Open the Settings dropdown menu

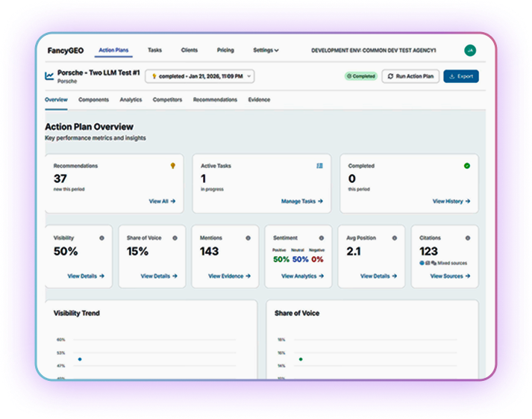[266, 51]
